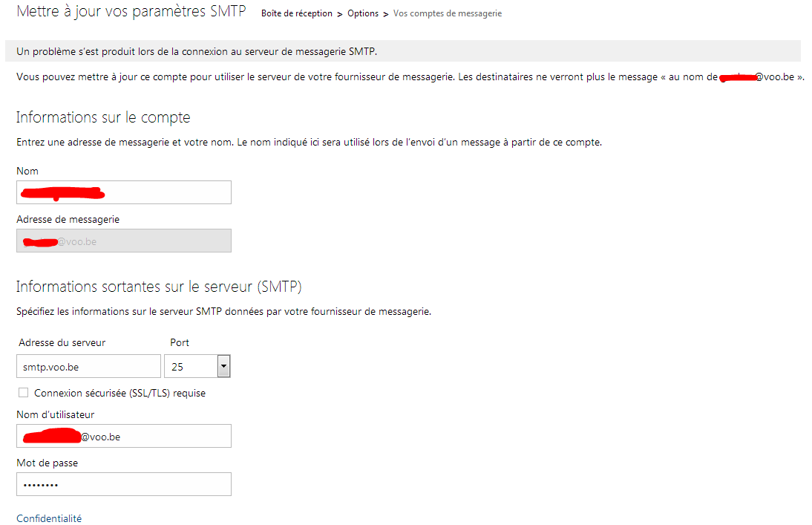
Task: Expand the Port list using its arrow
Action: 224,366
